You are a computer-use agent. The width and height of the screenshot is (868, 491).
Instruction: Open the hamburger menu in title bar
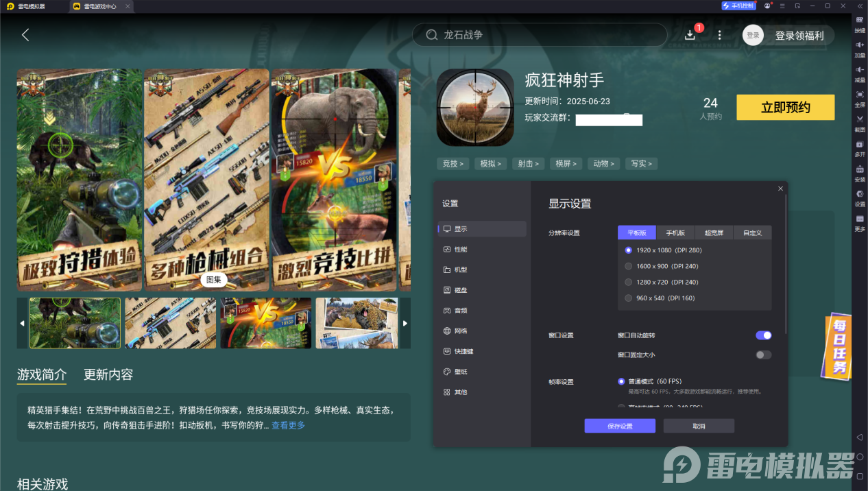click(782, 5)
